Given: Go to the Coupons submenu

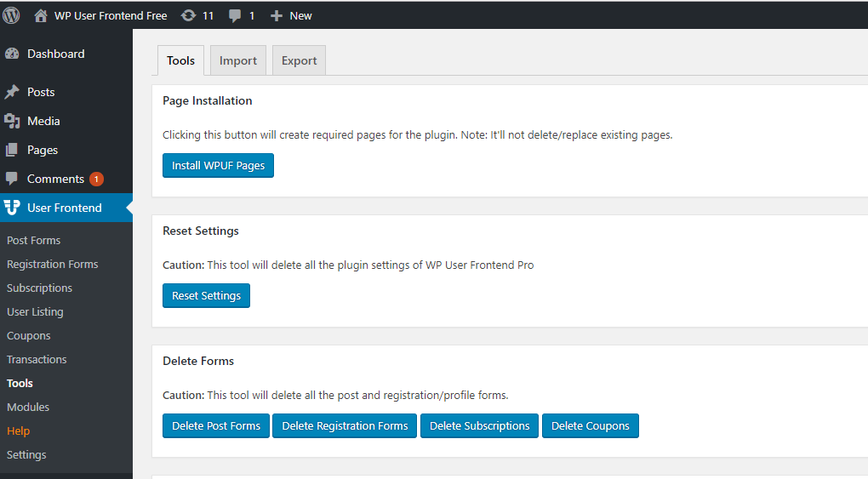Looking at the screenshot, I should click(29, 335).
